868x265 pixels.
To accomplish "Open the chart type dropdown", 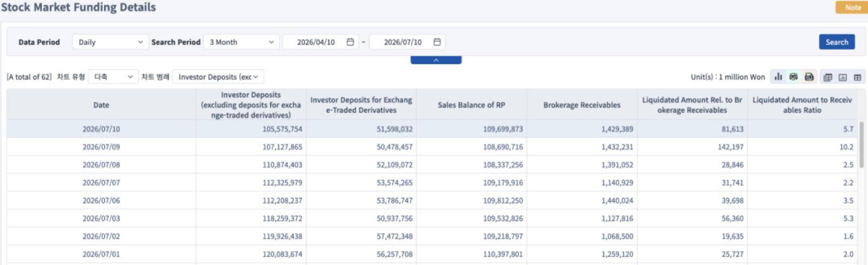I will click(x=113, y=77).
